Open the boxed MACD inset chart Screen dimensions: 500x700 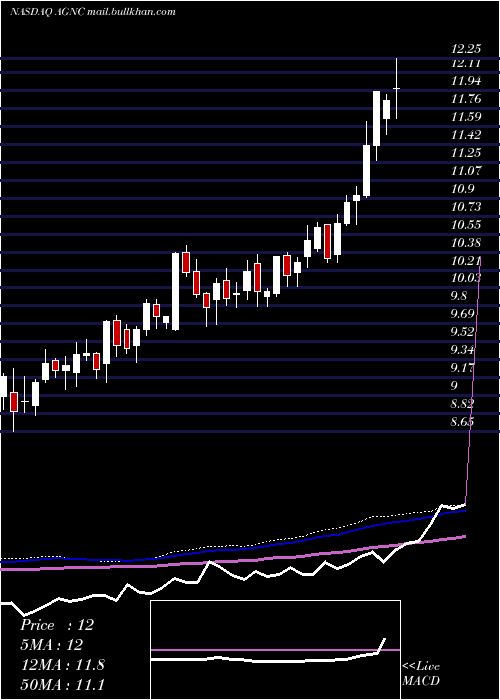tap(275, 650)
